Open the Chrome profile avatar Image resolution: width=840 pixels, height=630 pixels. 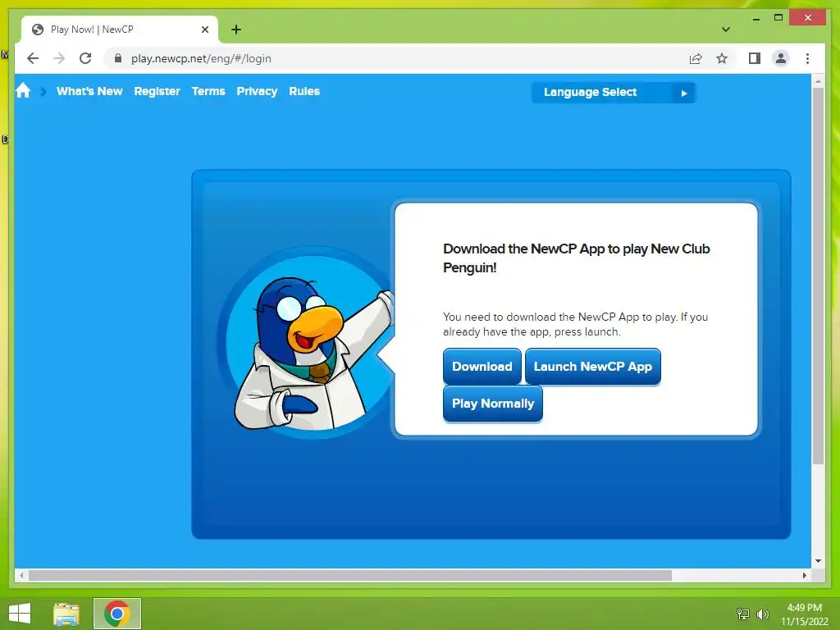click(x=781, y=58)
